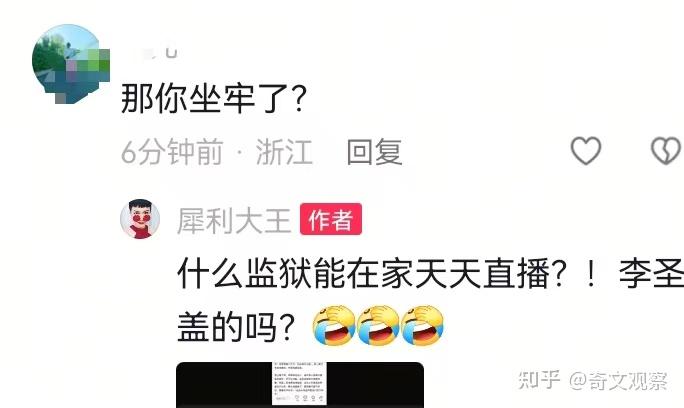Click the 知乎 watermark logo
684x408 pixels.
pos(539,380)
